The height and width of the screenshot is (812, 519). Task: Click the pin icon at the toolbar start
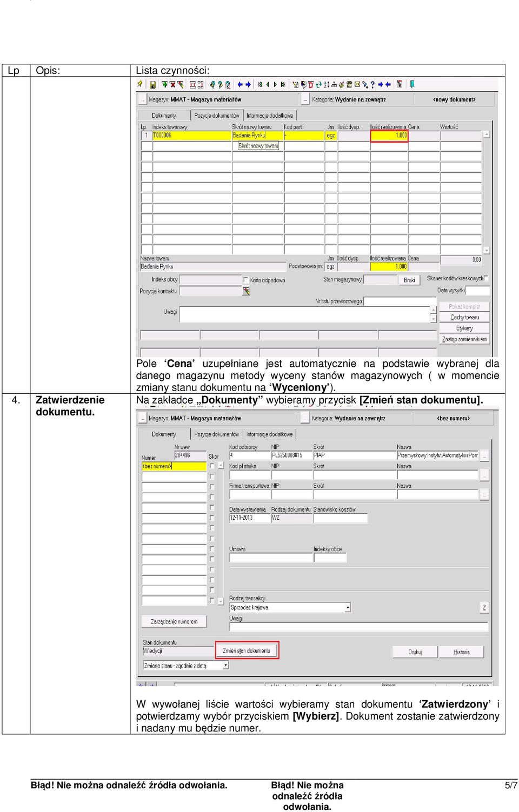tap(140, 84)
